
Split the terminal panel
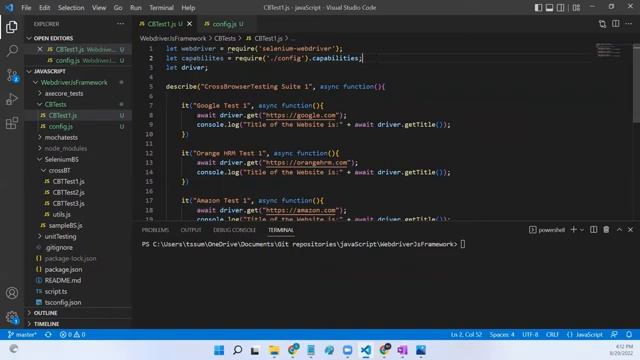(593, 230)
